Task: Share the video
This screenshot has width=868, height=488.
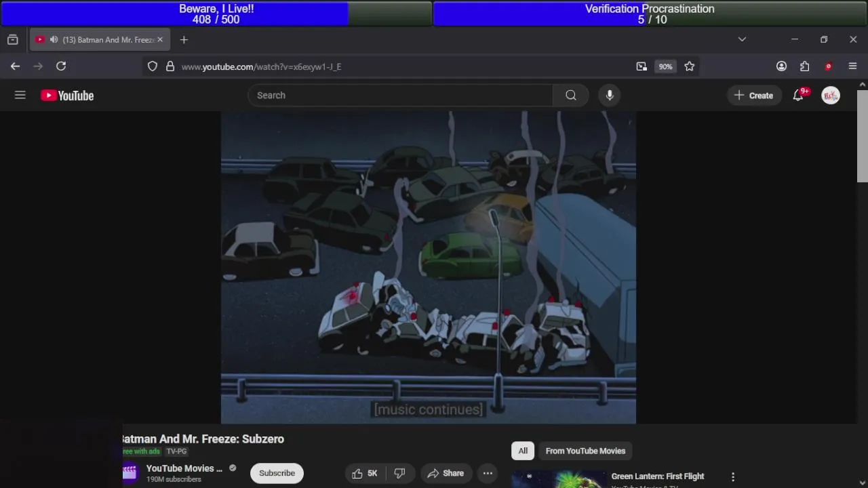Action: pyautogui.click(x=446, y=473)
